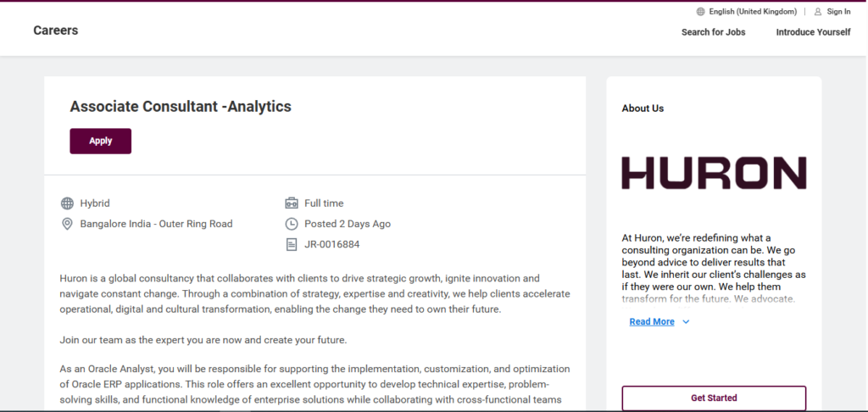Click the clock icon beside Posted
Viewport: 868px width, 412px height.
click(x=292, y=225)
